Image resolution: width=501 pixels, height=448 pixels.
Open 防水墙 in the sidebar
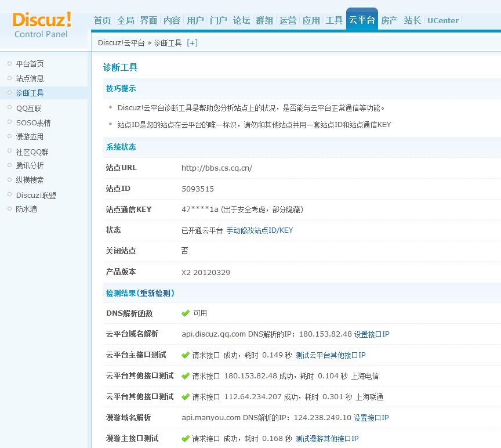coord(27,209)
